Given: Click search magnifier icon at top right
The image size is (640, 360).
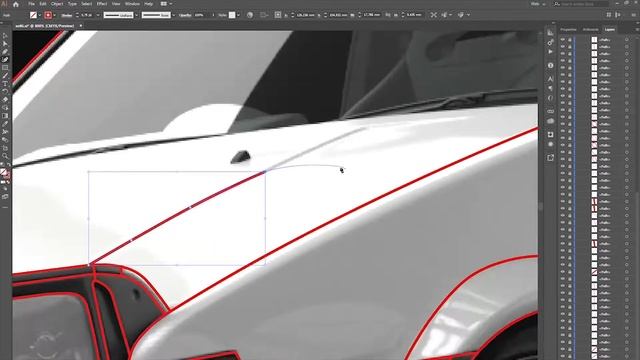Looking at the screenshot, I should click(x=557, y=4).
